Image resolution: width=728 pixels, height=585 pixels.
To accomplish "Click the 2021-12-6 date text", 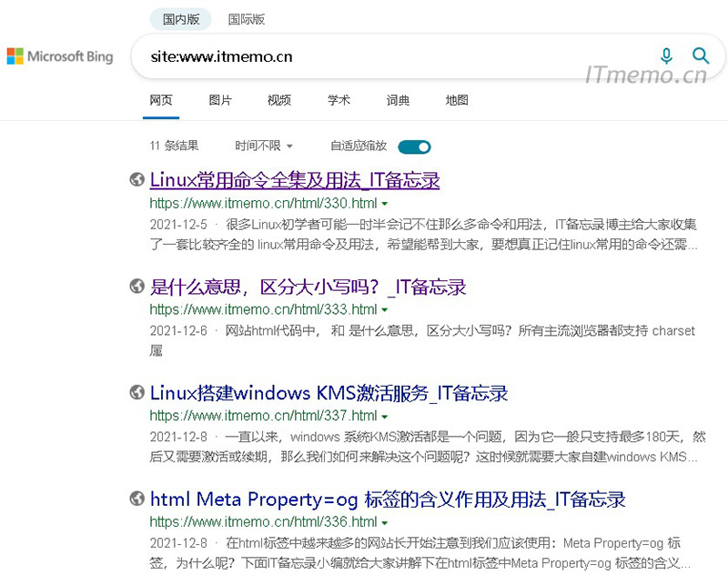I will (178, 331).
